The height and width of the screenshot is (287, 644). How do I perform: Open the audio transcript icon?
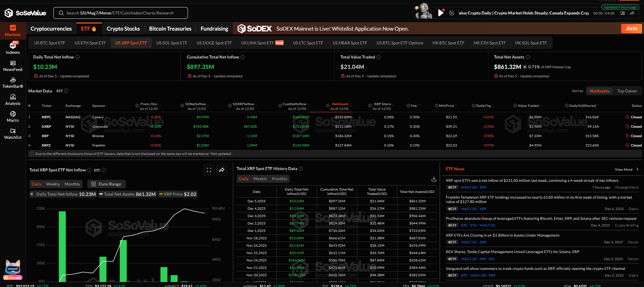click(x=623, y=13)
